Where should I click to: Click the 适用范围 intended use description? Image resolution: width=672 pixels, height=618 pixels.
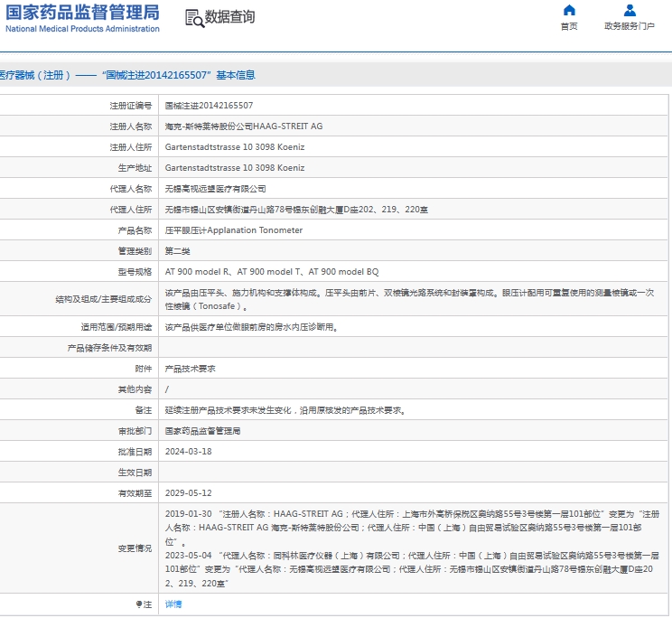coord(252,327)
